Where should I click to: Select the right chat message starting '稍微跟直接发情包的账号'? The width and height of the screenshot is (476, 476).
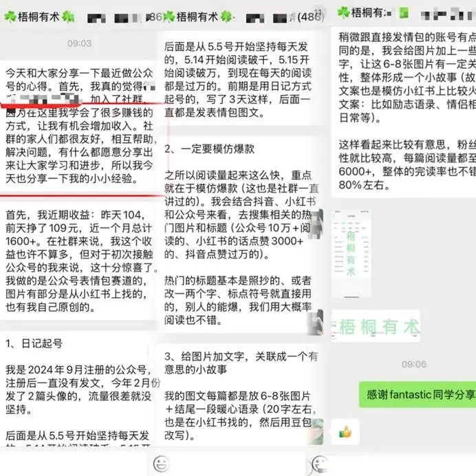coord(404,111)
